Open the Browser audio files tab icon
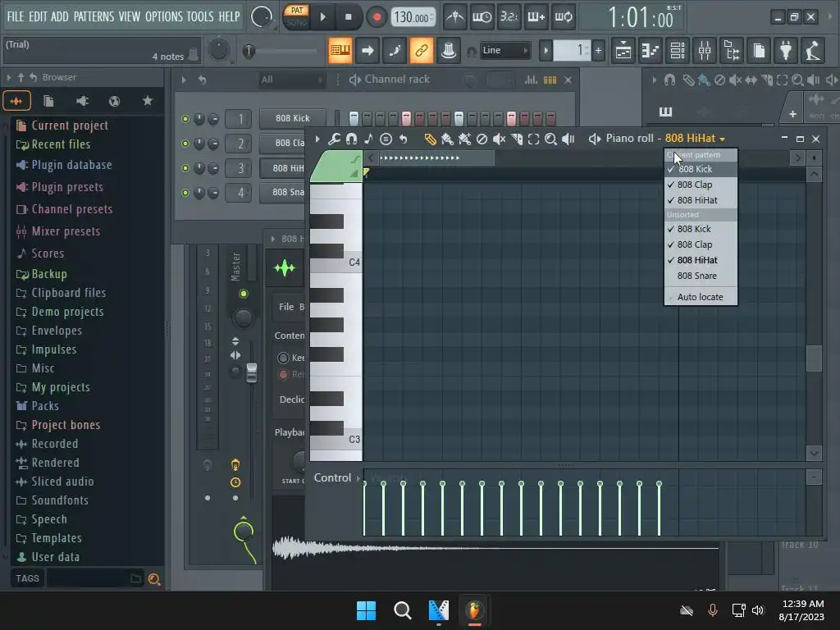 (x=16, y=101)
